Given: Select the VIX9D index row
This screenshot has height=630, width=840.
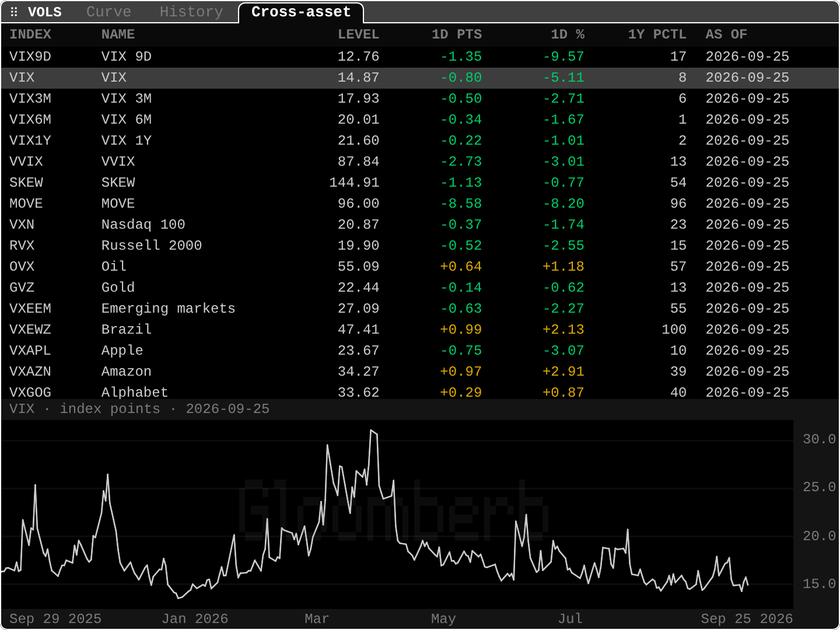Looking at the screenshot, I should tap(420, 57).
